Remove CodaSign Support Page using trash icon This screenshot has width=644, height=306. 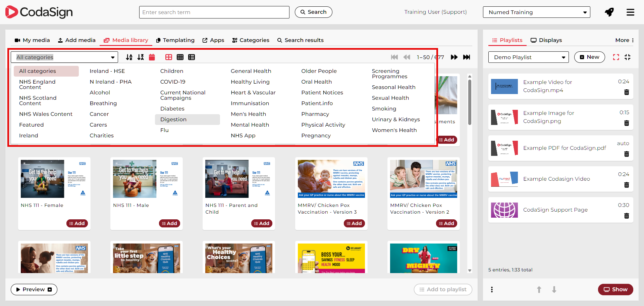point(626,216)
